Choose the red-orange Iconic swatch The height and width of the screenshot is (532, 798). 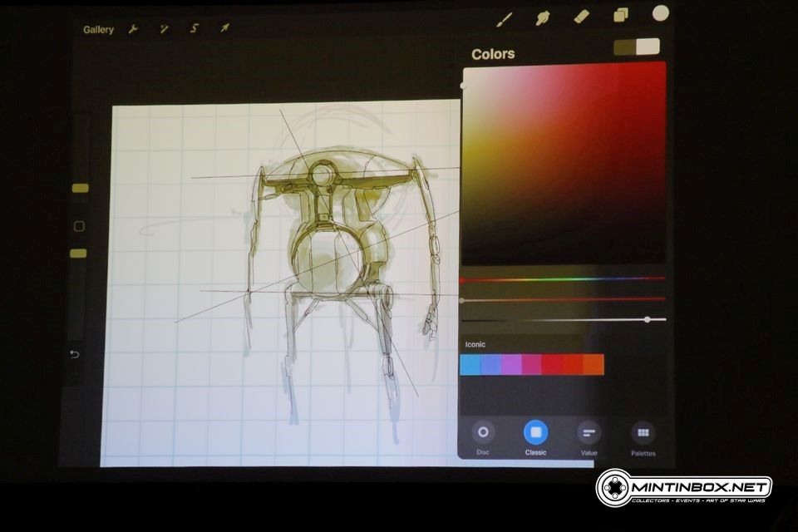(x=573, y=365)
